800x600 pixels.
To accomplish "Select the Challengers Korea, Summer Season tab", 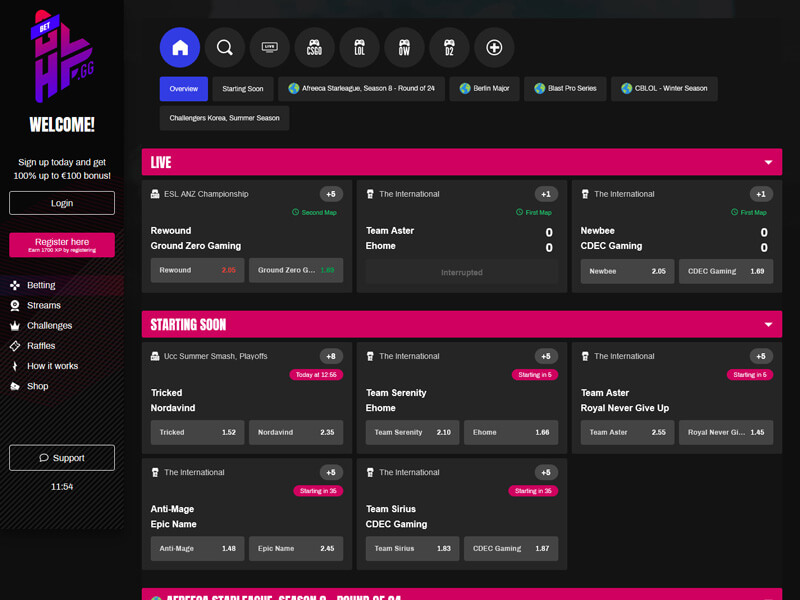I will pos(224,118).
